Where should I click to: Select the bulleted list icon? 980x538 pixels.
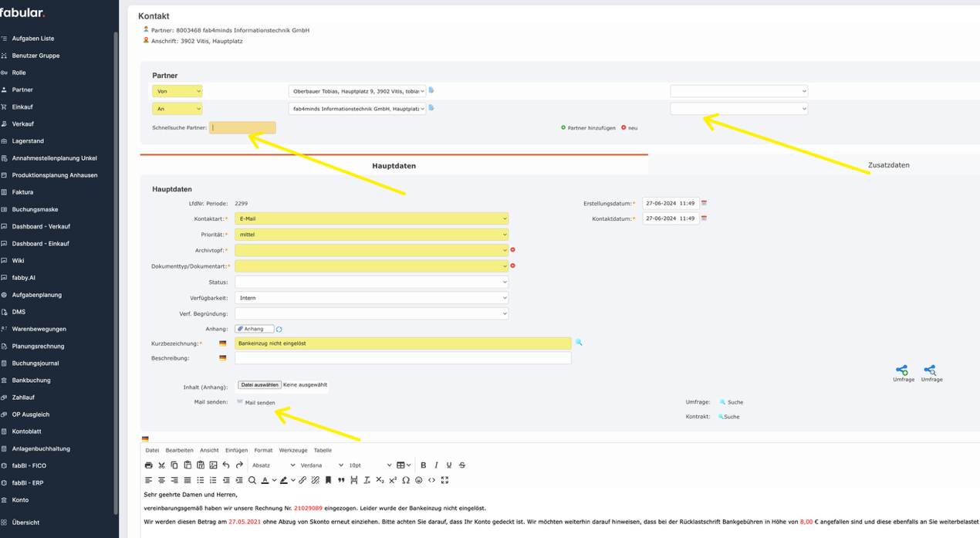[x=200, y=479]
